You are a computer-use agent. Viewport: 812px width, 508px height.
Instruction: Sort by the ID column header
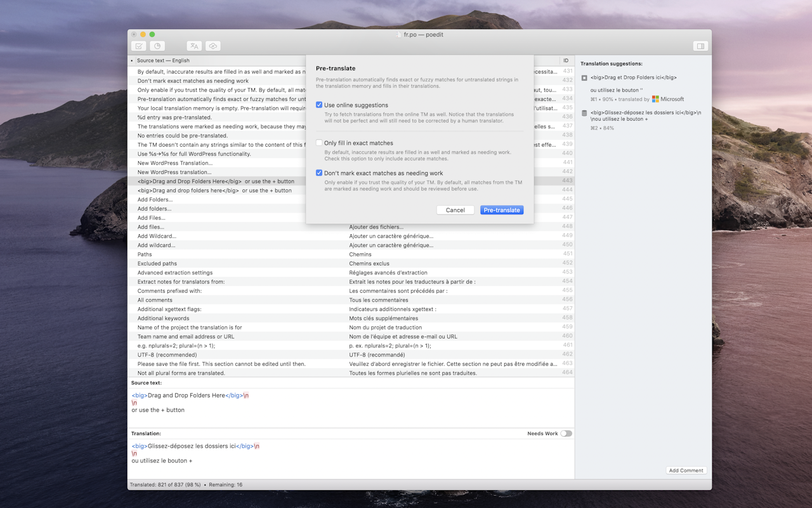(x=566, y=60)
